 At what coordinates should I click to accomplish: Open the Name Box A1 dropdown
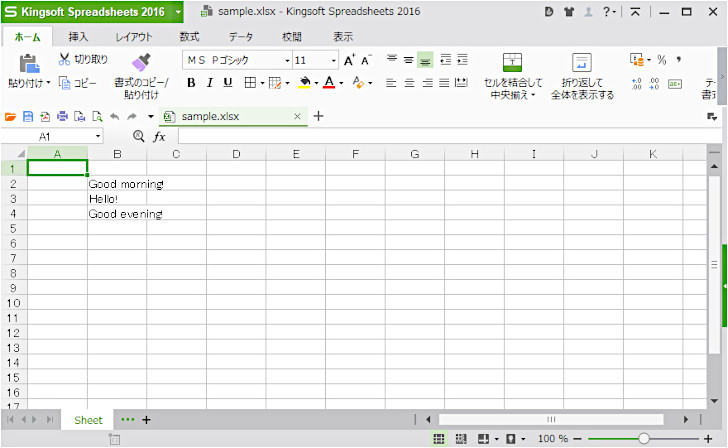(98, 136)
